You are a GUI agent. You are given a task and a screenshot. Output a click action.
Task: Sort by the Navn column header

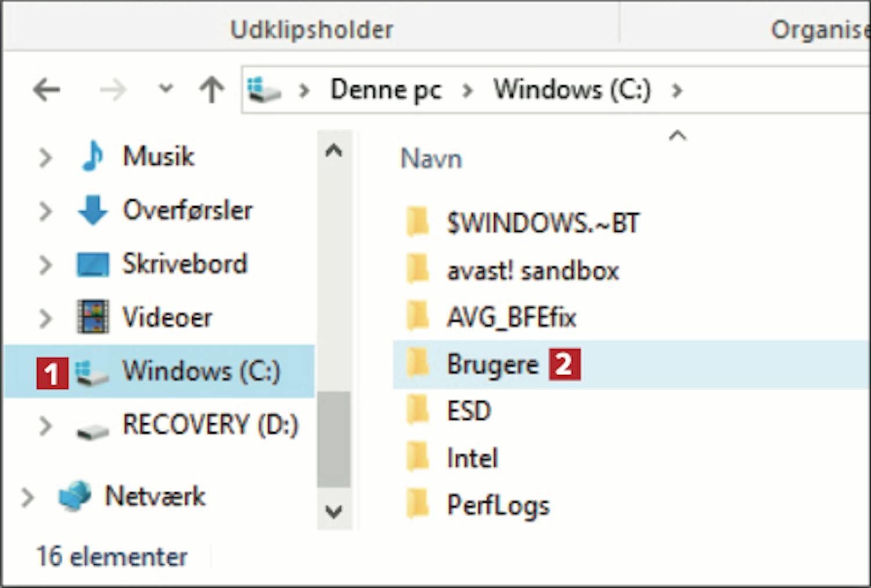coord(431,159)
